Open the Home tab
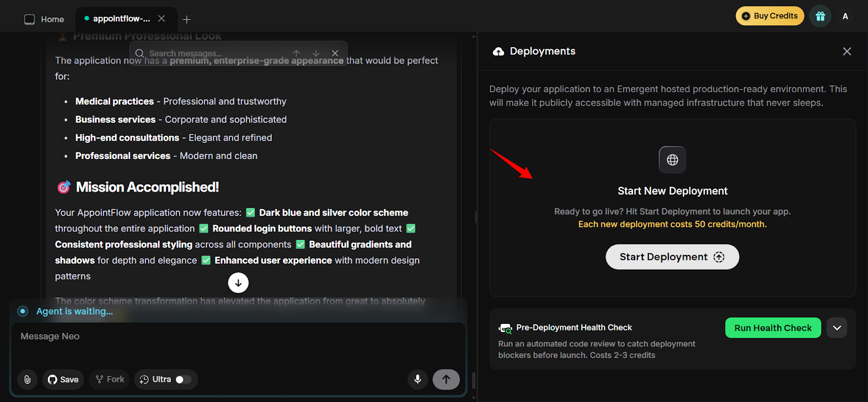The width and height of the screenshot is (868, 402). [44, 19]
